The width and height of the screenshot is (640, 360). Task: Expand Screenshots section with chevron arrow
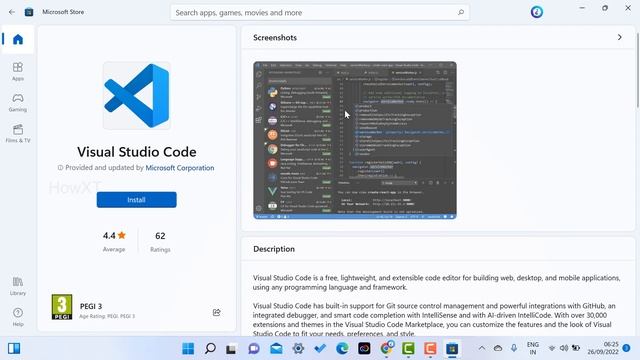click(x=620, y=37)
